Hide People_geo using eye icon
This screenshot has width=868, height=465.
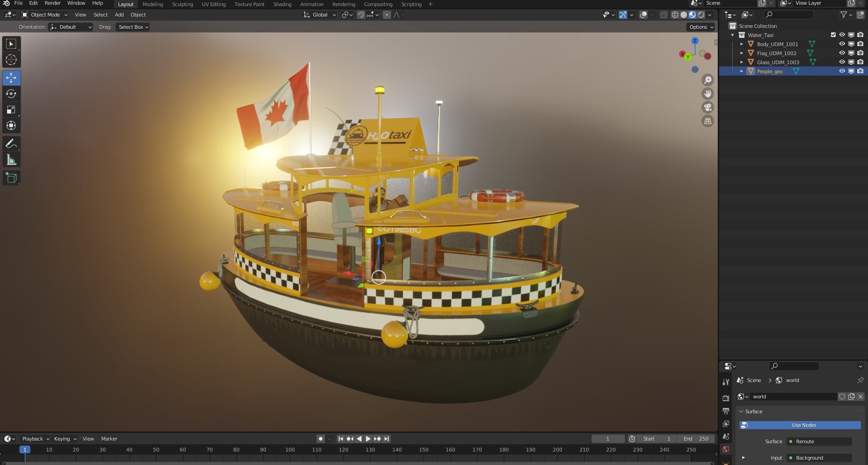(x=842, y=71)
